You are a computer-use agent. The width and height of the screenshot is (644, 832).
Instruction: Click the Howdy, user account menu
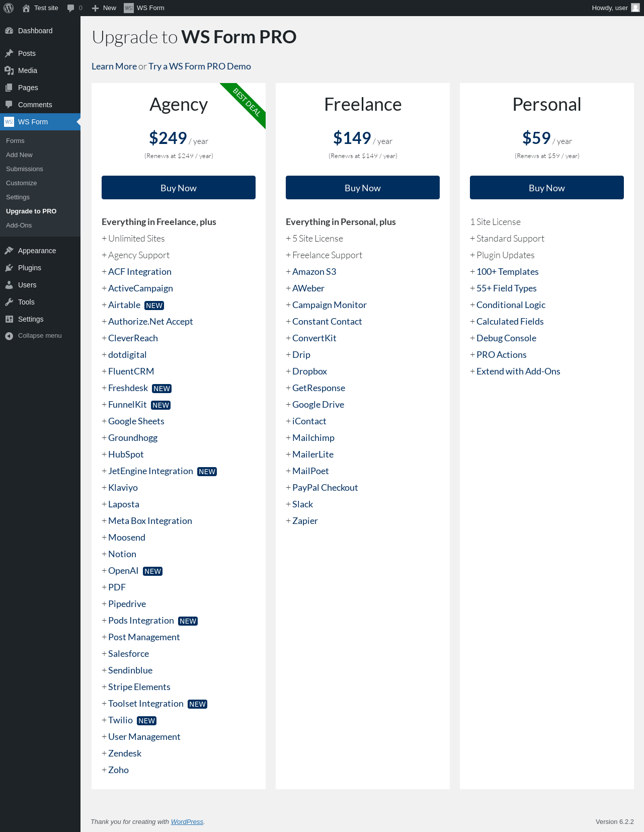pyautogui.click(x=615, y=8)
